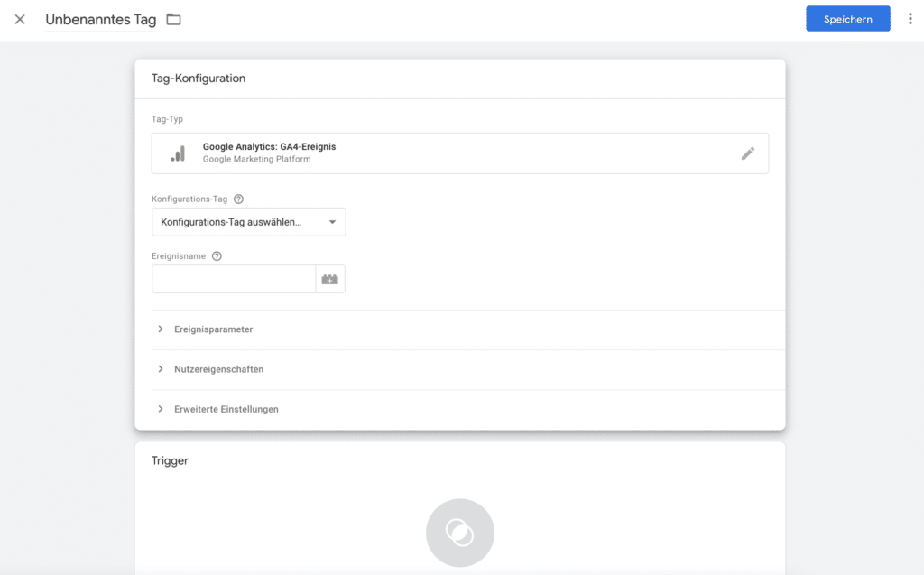Click the Unbenanntes Tag title to rename
Screen dimensions: 924x575
tap(101, 20)
